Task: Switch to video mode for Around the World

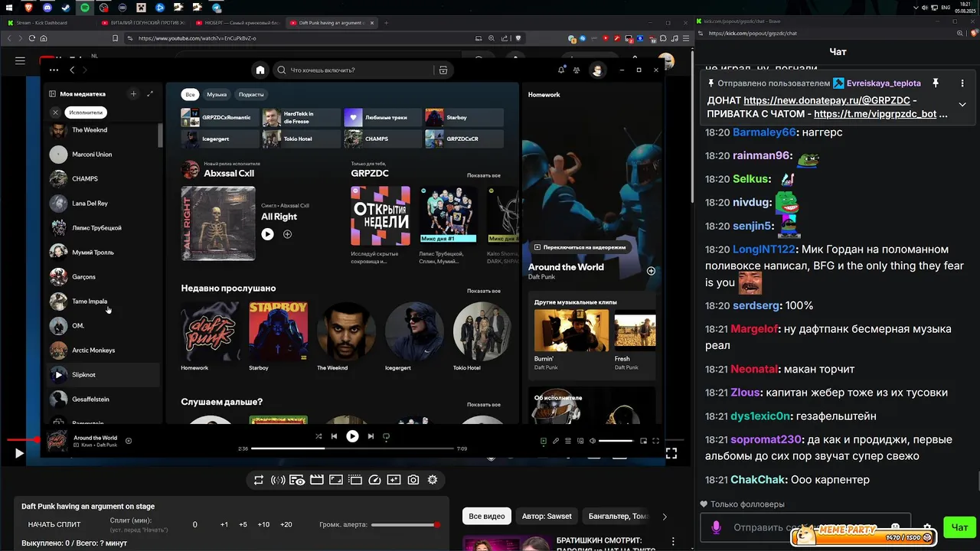Action: tap(580, 247)
